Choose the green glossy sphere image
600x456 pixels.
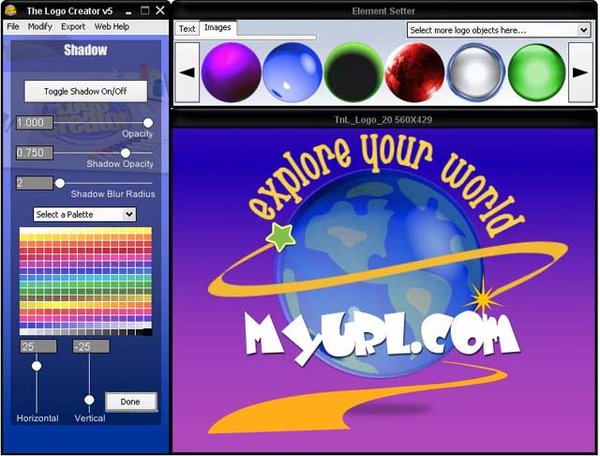click(536, 72)
